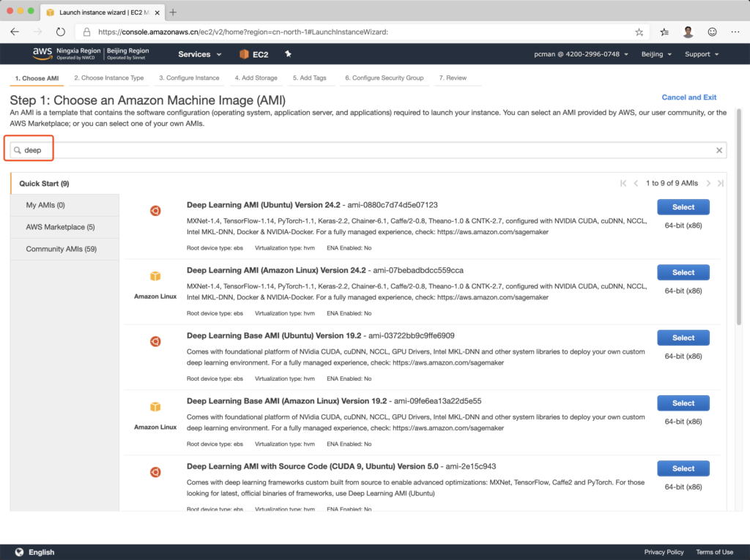The image size is (750, 560).
Task: Reload the page with browser refresh icon
Action: (61, 32)
